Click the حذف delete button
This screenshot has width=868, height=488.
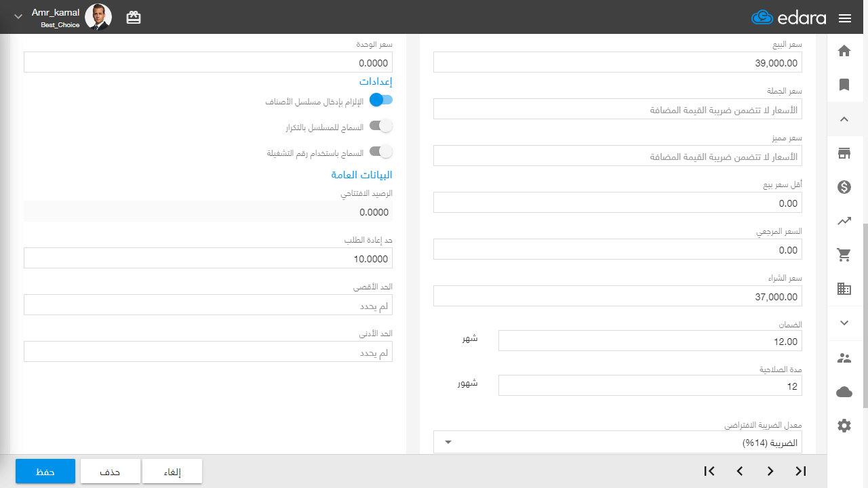click(111, 471)
